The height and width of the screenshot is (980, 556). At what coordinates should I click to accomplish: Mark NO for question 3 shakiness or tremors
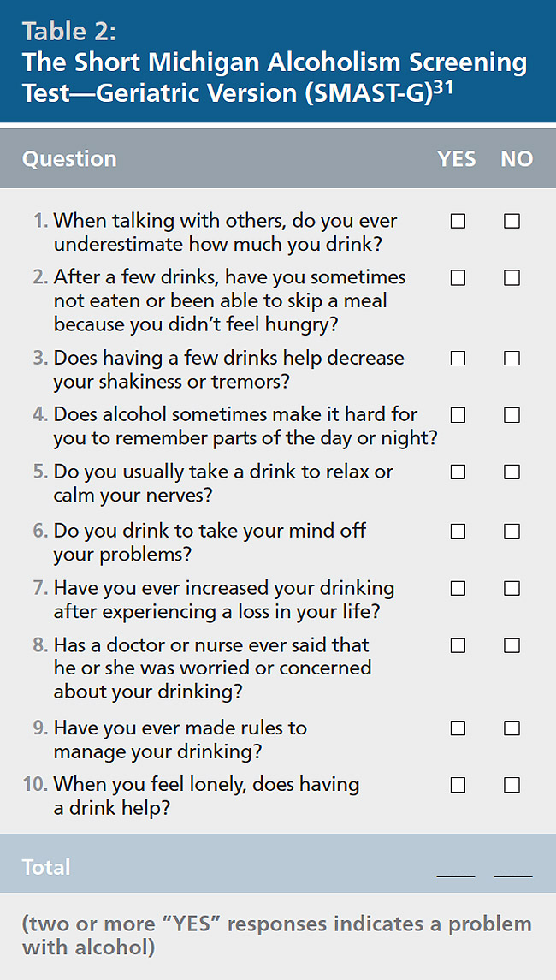[512, 358]
